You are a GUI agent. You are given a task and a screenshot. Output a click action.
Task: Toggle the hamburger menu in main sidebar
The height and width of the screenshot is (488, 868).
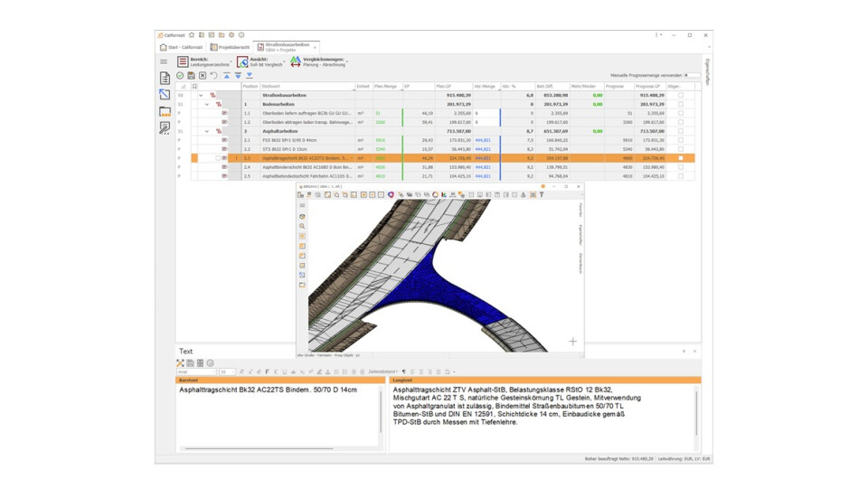164,62
